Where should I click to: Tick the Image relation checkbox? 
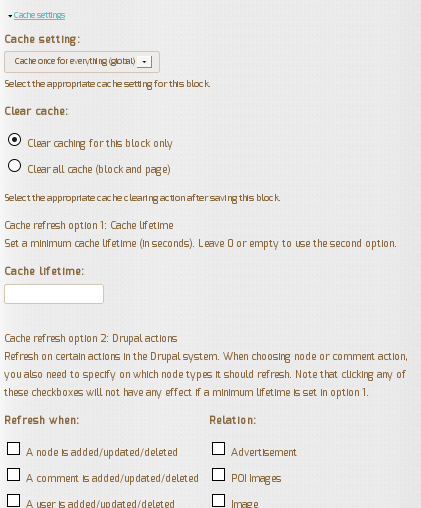(218, 501)
